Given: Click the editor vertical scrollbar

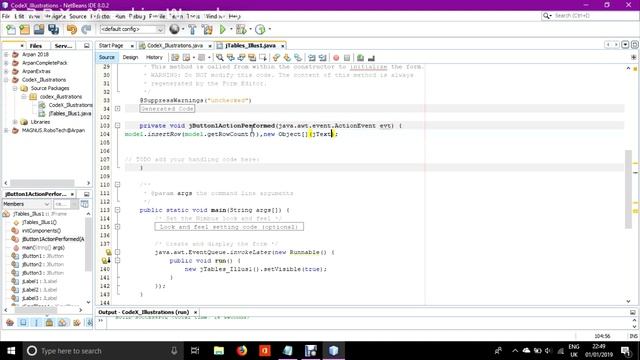Looking at the screenshot, I should click(629, 189).
